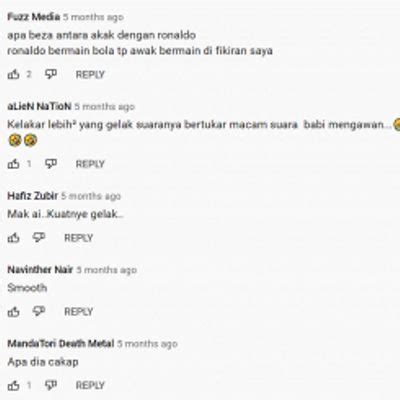The width and height of the screenshot is (400, 400).
Task: Dislike Fuzz Media's comment
Action: pos(51,74)
